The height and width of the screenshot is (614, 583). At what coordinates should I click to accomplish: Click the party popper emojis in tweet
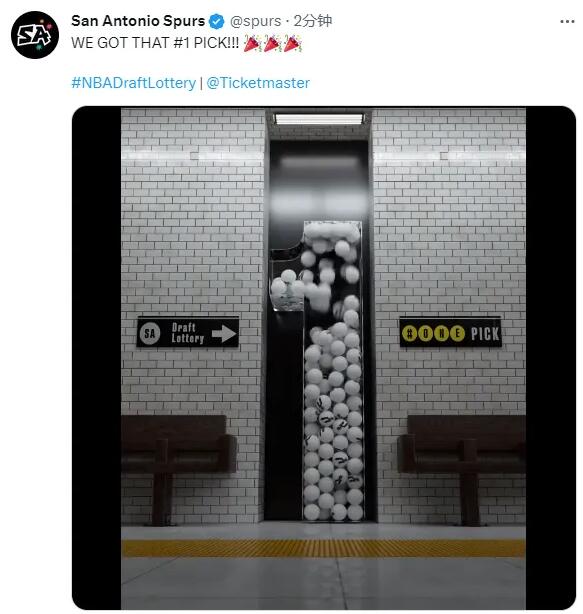point(272,43)
